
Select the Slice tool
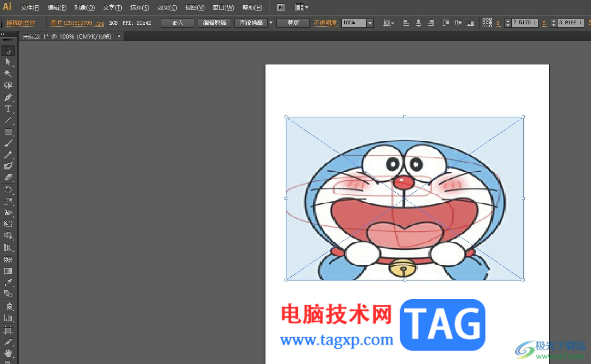[8, 342]
